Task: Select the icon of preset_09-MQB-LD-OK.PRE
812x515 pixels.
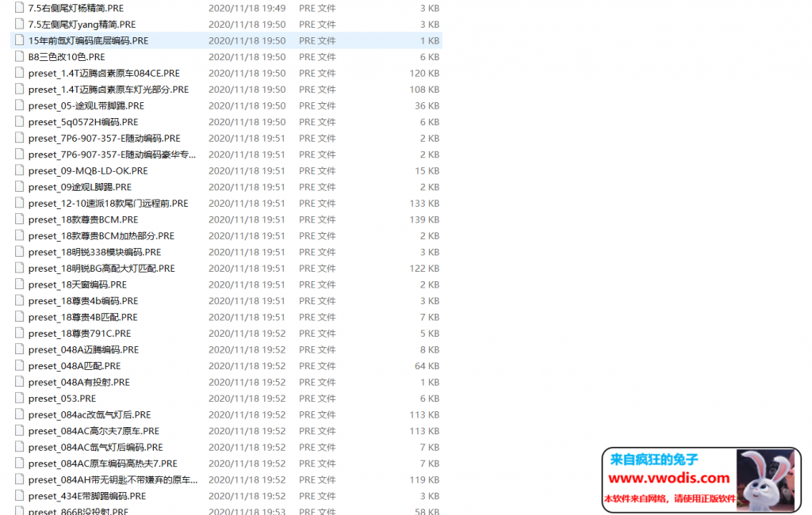Action: [x=19, y=171]
